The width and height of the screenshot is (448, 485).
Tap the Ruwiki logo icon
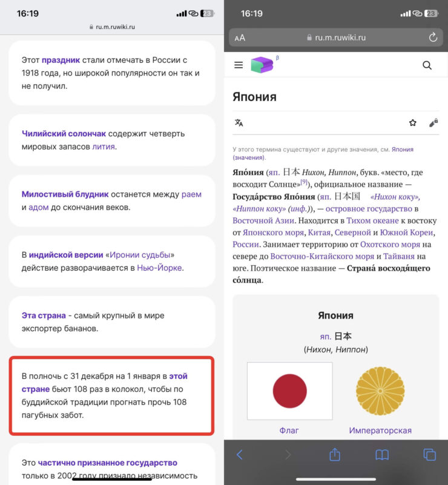click(262, 65)
